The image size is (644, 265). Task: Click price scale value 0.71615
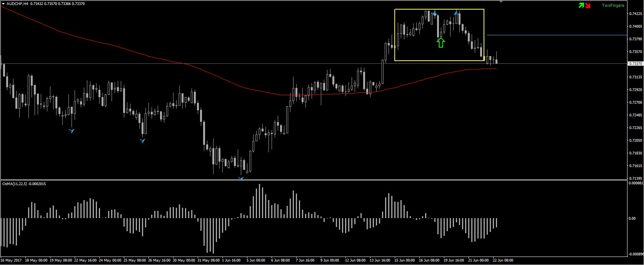click(x=635, y=166)
